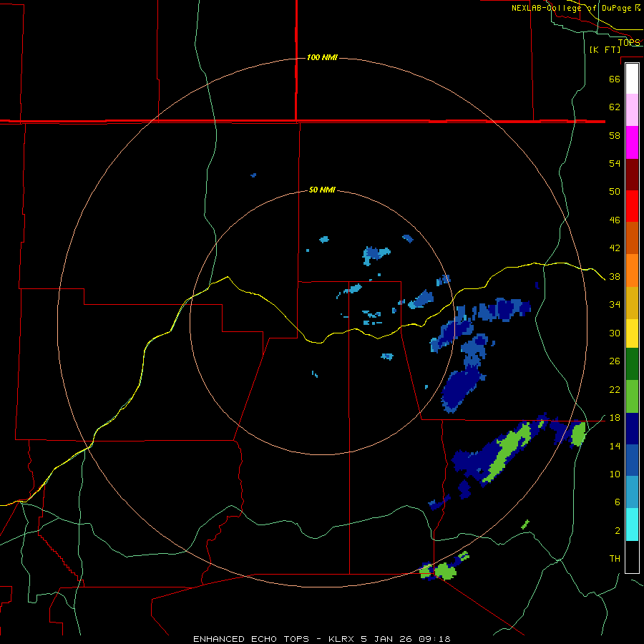Image resolution: width=644 pixels, height=644 pixels.
Task: Click the legend value 38
Action: pos(615,277)
